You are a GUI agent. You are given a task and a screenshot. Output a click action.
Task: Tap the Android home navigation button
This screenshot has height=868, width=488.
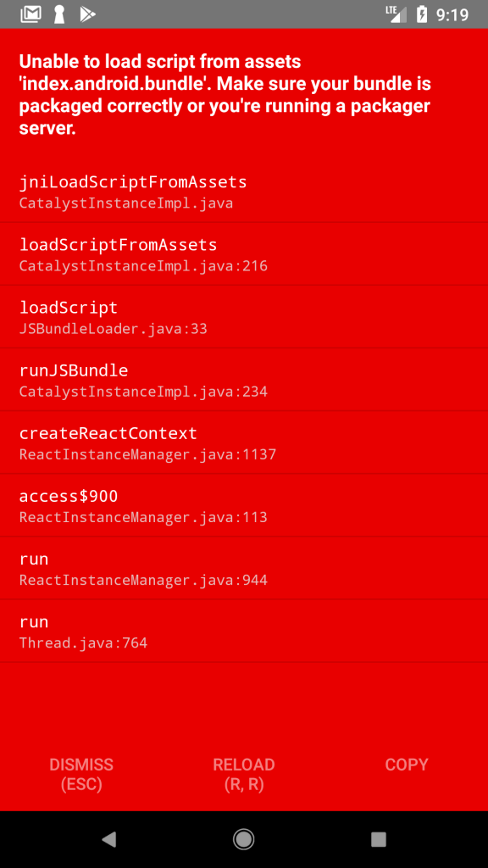[243, 839]
